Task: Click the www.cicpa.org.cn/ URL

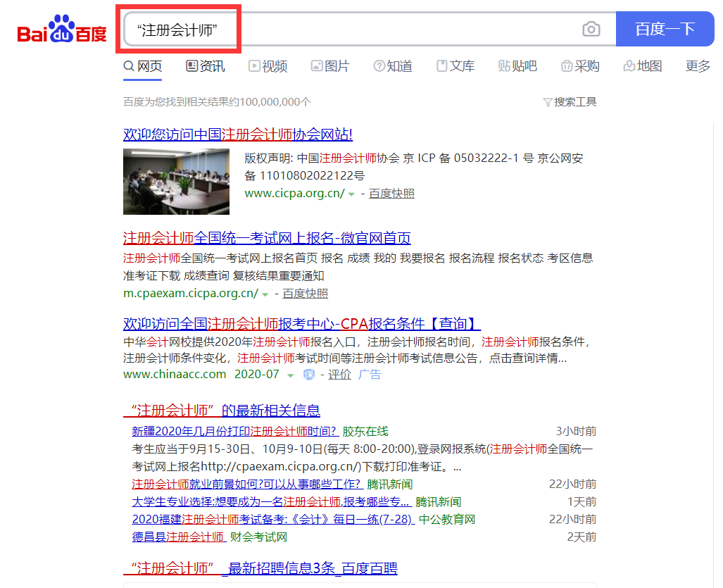Action: tap(295, 193)
